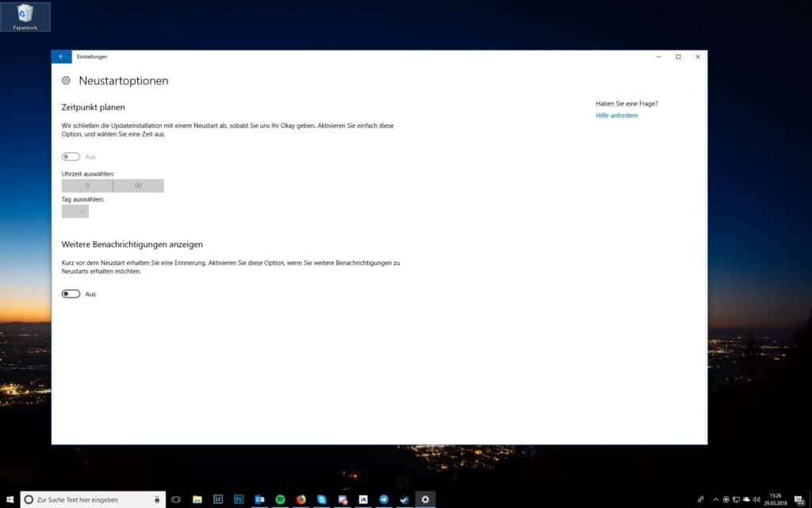
Task: Launch Outlook from the taskbar
Action: point(259,499)
